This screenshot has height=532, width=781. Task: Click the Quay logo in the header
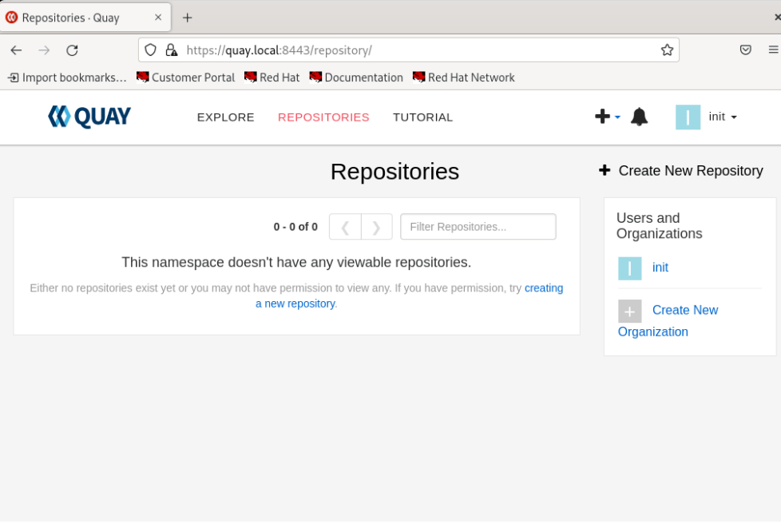pyautogui.click(x=89, y=115)
